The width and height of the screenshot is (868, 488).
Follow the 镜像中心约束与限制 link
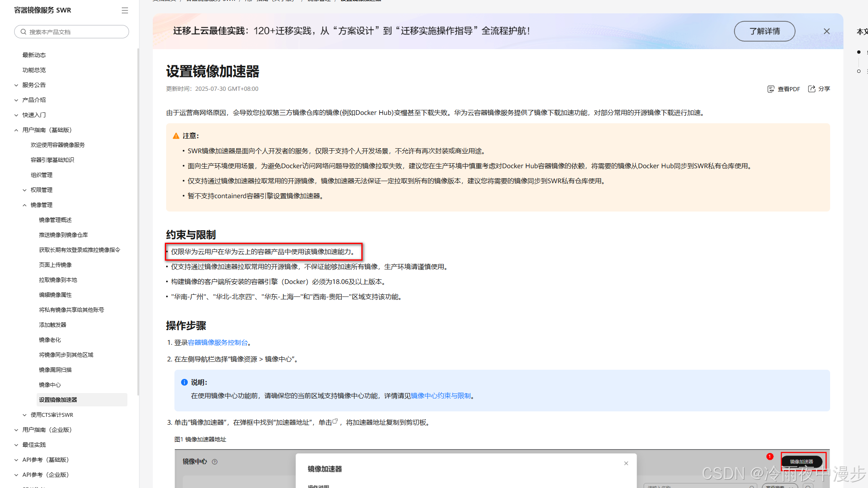[441, 396]
